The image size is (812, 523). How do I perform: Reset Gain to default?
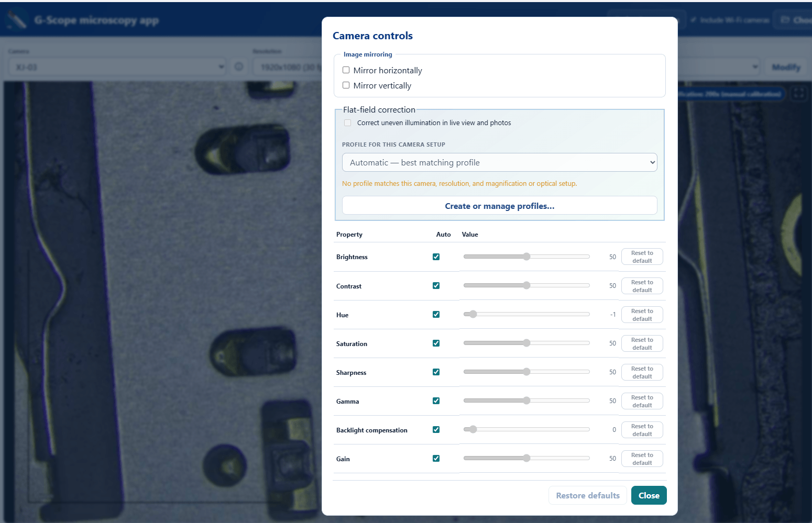pos(642,459)
